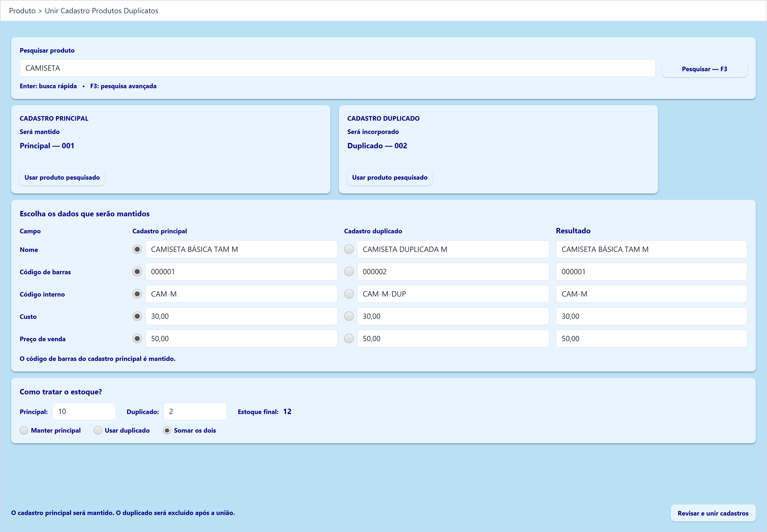
Task: Choose duplicate barcode 000002 radio button
Action: click(349, 272)
